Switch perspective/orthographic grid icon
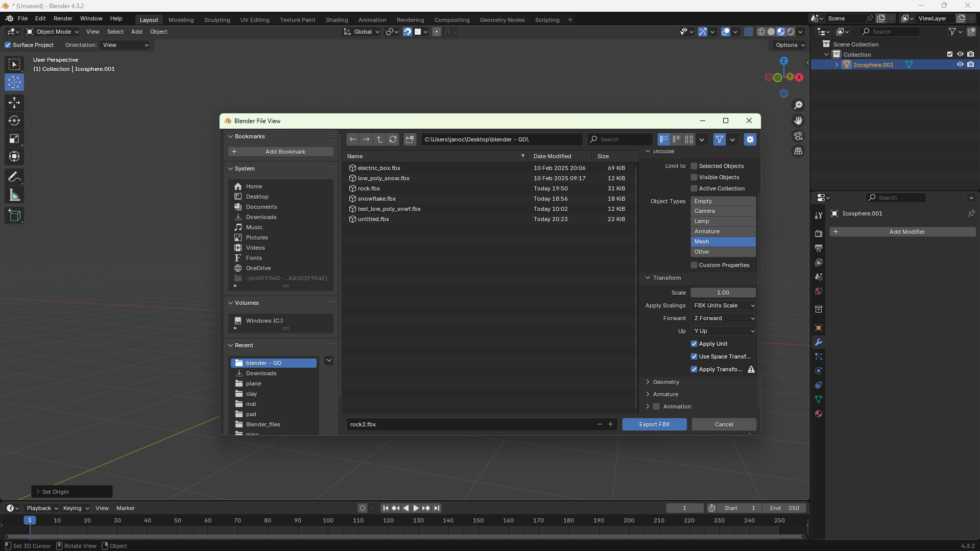Viewport: 980px width, 551px height. coord(798,151)
